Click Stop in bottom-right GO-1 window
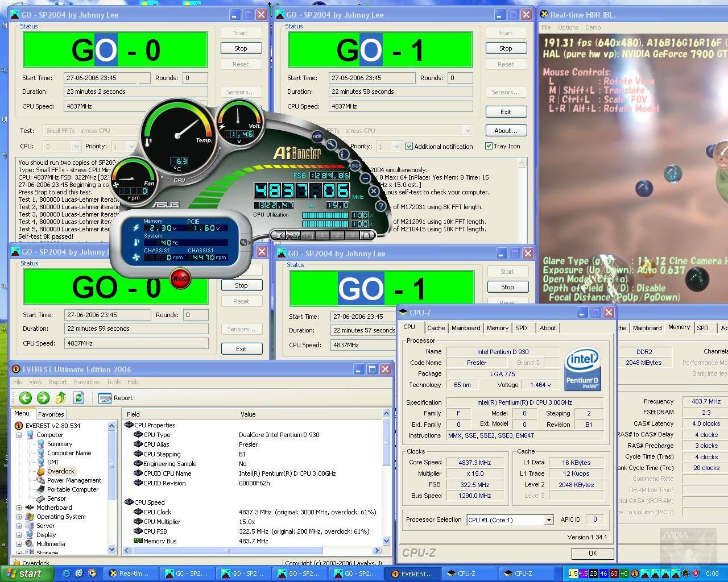 507,287
